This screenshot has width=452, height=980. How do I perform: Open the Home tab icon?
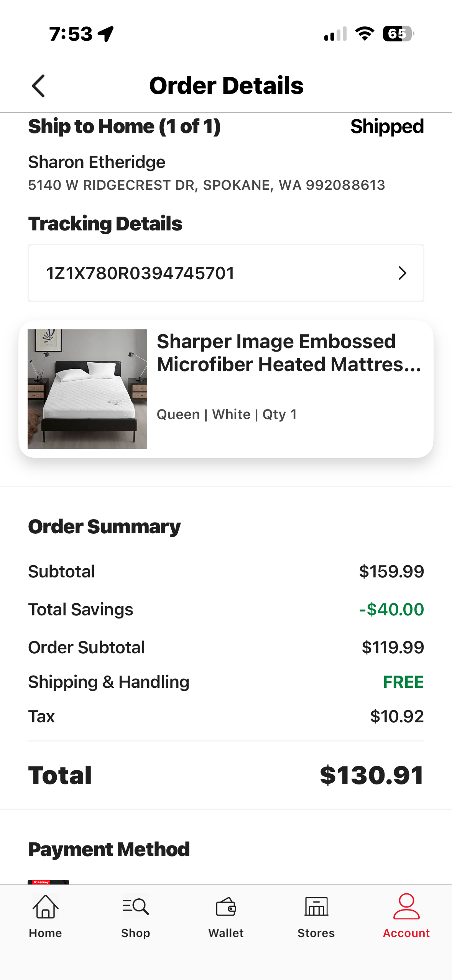pyautogui.click(x=45, y=906)
